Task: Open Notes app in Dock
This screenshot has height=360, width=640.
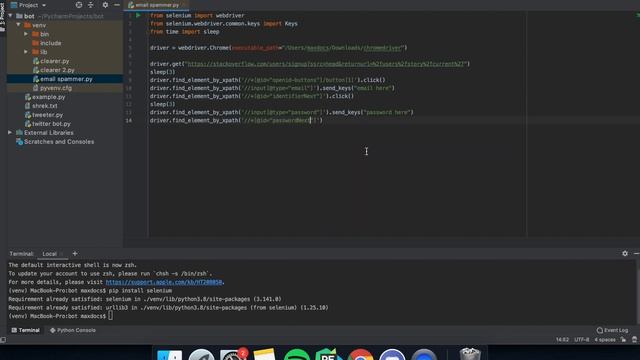Action: 264,354
